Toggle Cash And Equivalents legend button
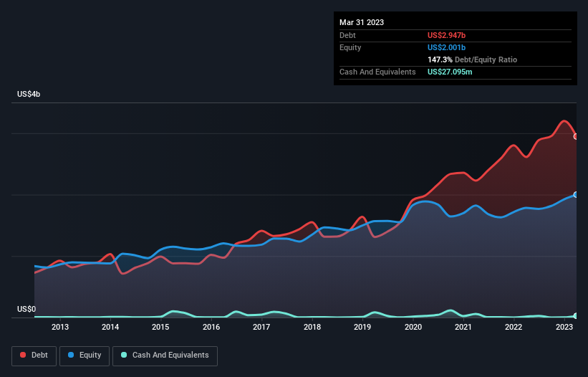This screenshot has width=588, height=377. (x=165, y=355)
